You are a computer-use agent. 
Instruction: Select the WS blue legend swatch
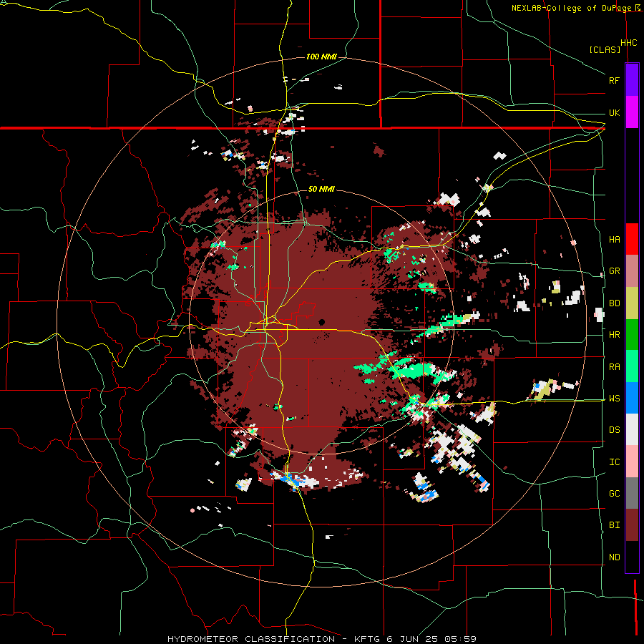coord(632,398)
